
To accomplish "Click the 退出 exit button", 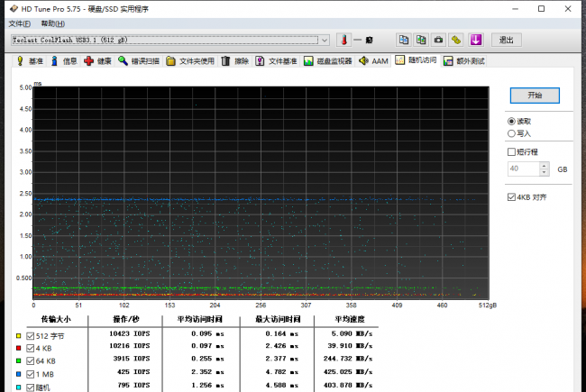I will (507, 40).
